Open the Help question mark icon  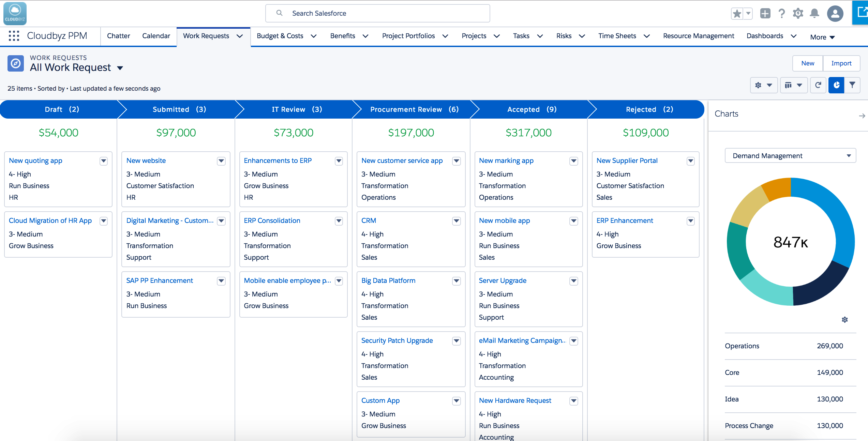point(782,13)
